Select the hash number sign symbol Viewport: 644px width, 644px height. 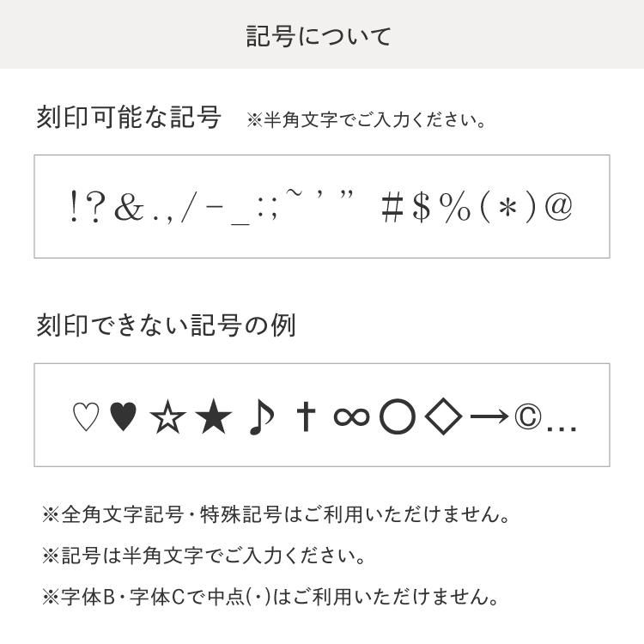click(392, 208)
